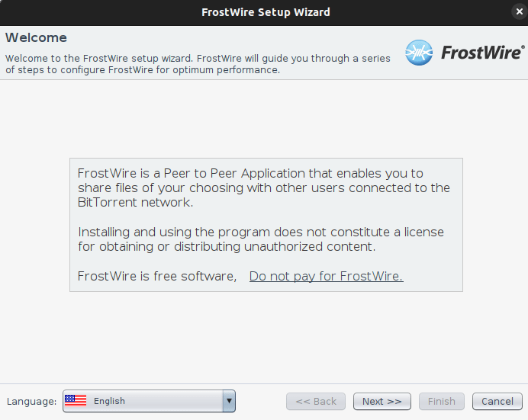Click the FrostWire wordmark in the header
Viewport: 528px width, 420px height.
point(483,53)
